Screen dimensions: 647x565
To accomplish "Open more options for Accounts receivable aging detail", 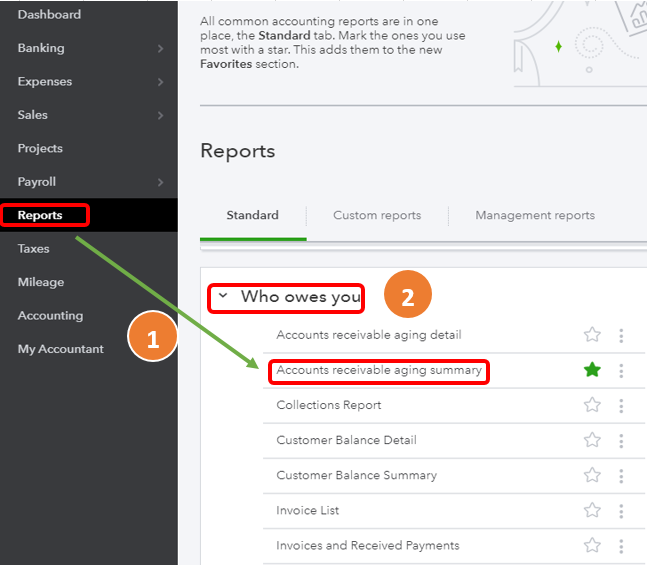I will coord(621,335).
